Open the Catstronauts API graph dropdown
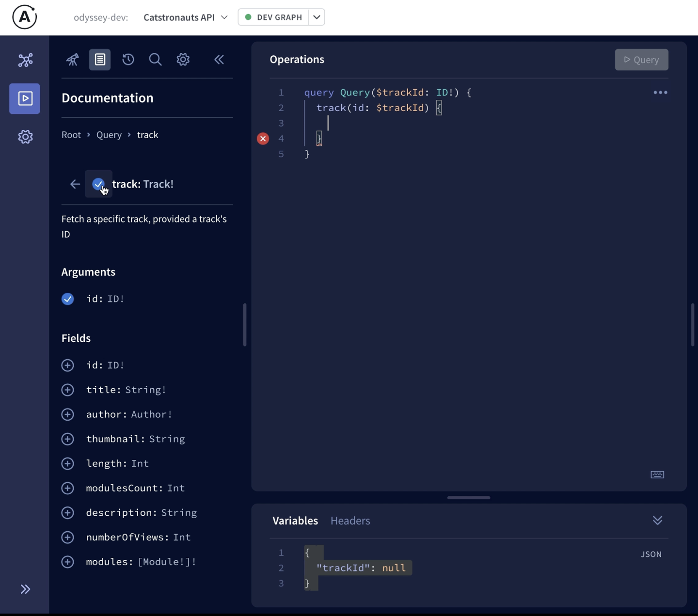This screenshot has width=698, height=616. tap(186, 17)
